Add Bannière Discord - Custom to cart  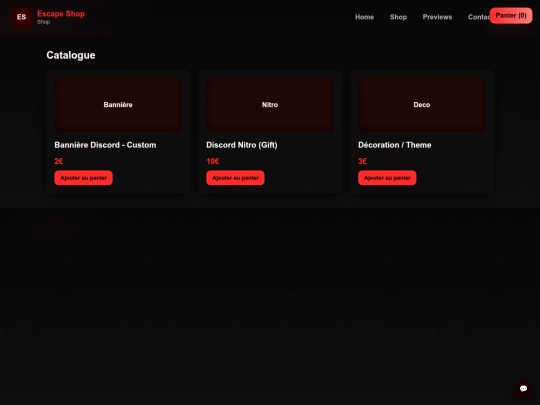83,178
